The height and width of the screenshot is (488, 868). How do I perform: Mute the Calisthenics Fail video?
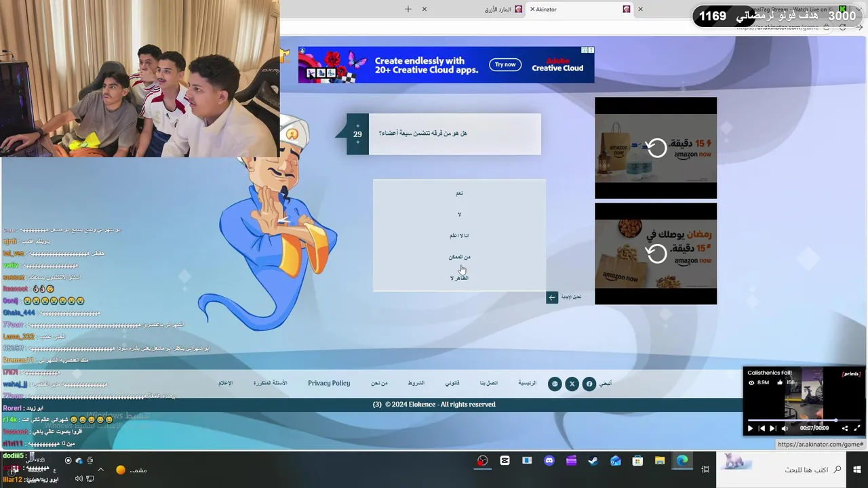click(785, 428)
